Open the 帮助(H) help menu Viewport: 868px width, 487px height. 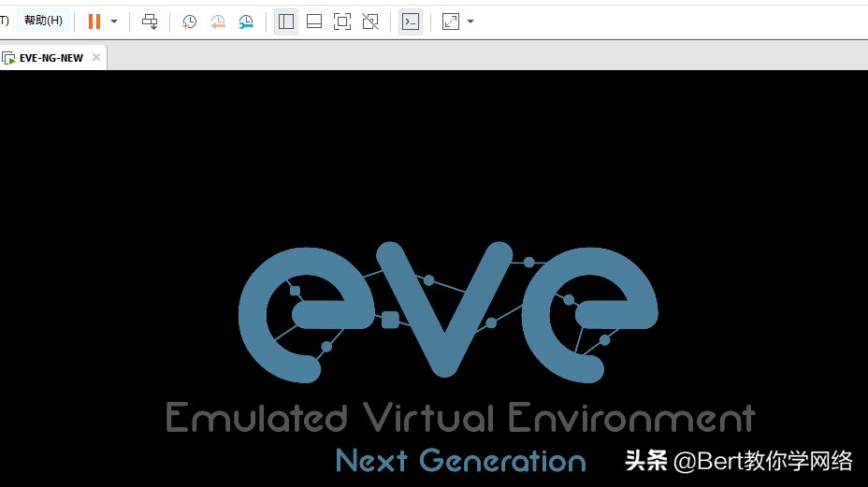(43, 21)
